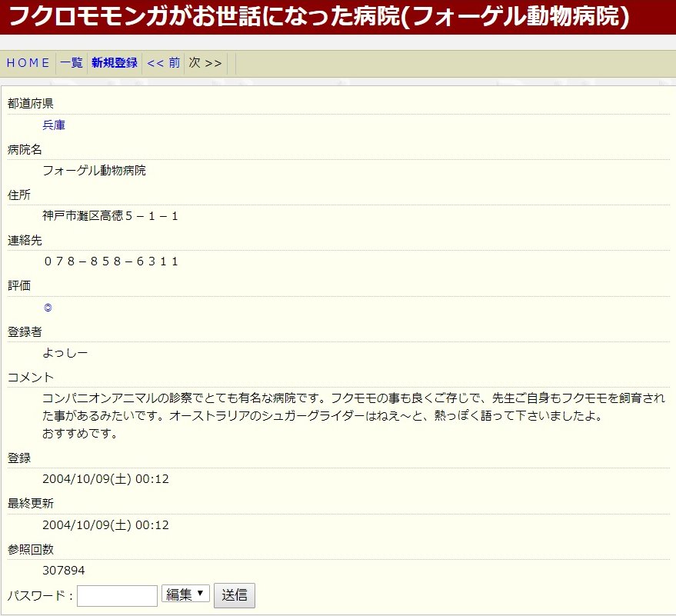Click the comment text paragraph
676x616 pixels.
(354, 415)
